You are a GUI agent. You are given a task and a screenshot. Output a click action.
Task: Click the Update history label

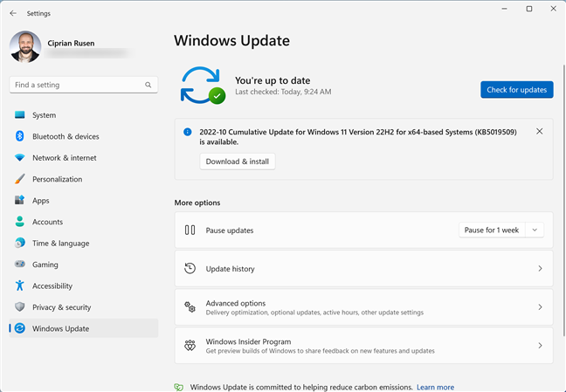pyautogui.click(x=230, y=269)
